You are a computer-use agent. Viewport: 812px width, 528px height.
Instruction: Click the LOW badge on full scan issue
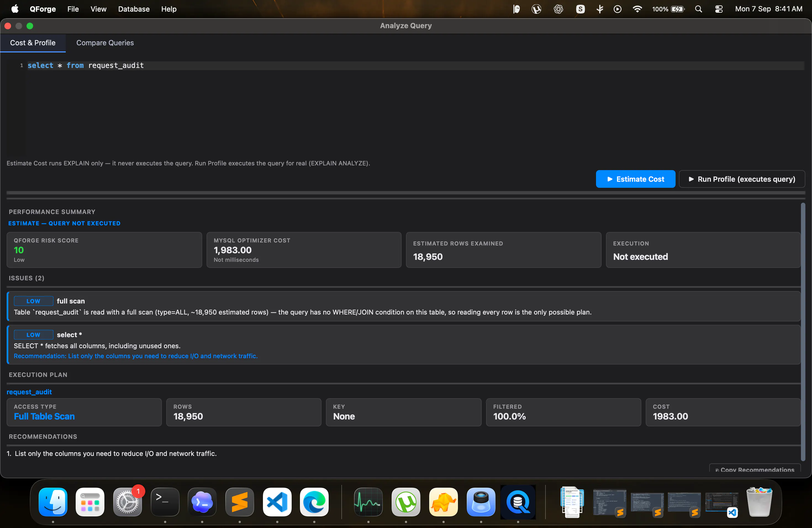coord(33,301)
